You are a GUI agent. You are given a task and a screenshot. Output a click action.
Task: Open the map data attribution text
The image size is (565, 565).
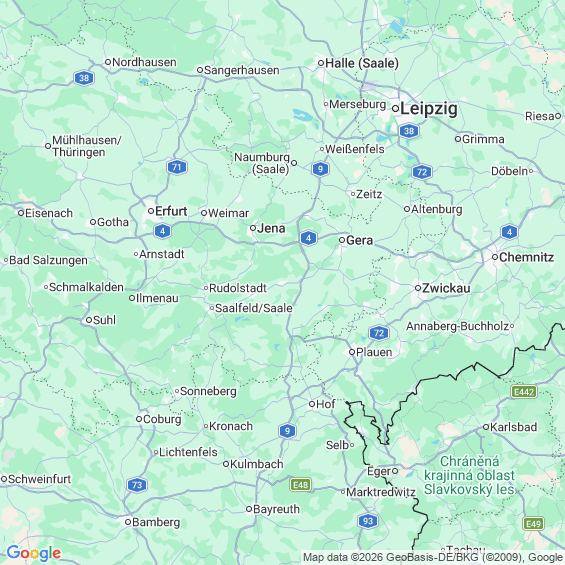pos(433,557)
